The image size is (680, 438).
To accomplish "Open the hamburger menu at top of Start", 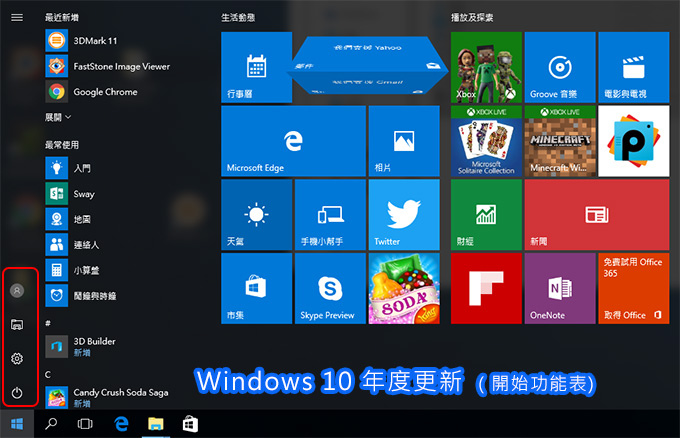I will [x=17, y=17].
